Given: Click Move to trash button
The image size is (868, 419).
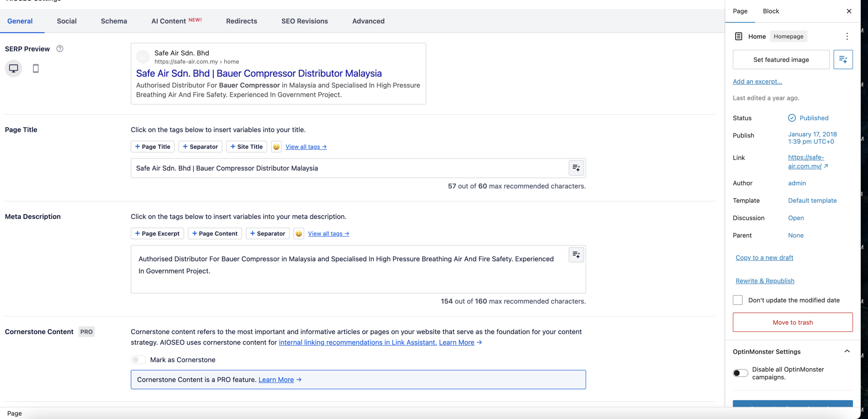Looking at the screenshot, I should (793, 322).
